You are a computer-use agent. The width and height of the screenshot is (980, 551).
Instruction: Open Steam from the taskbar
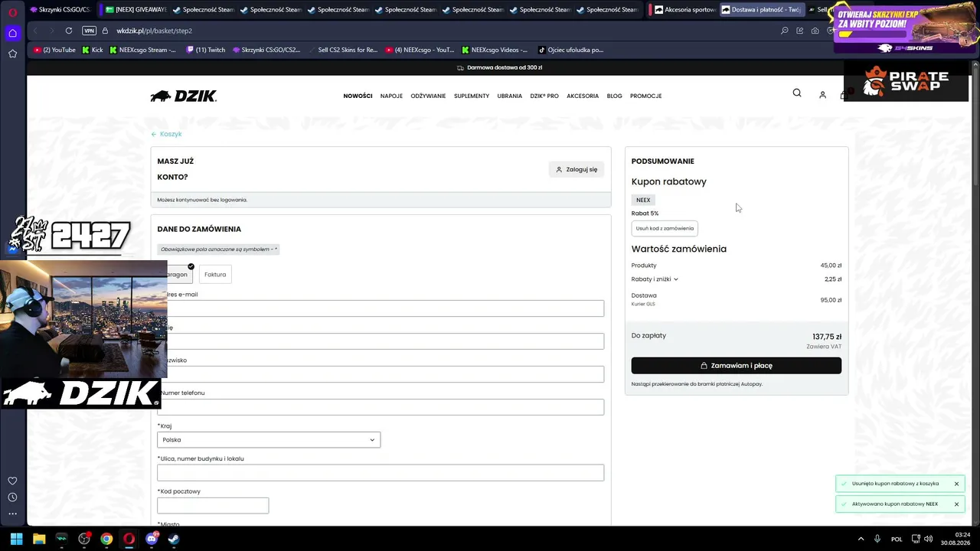[174, 539]
